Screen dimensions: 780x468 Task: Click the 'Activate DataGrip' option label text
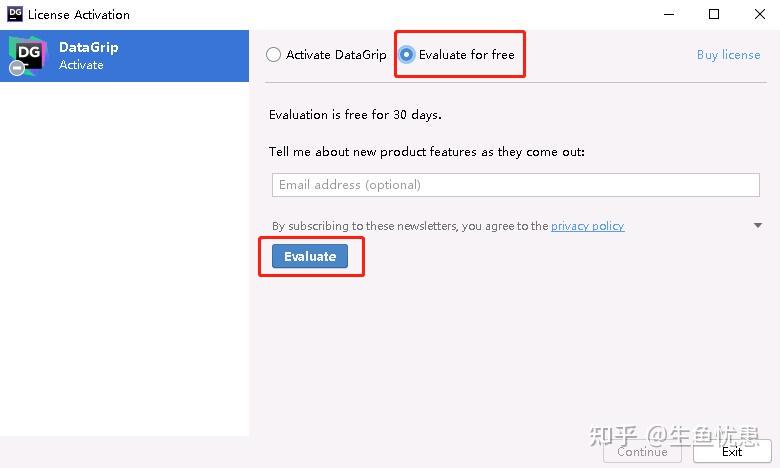[336, 55]
